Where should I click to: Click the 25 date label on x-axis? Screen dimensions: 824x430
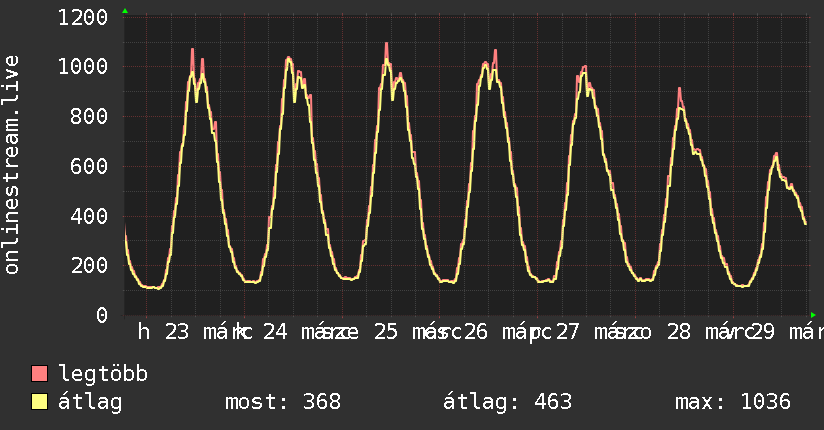coord(386,332)
